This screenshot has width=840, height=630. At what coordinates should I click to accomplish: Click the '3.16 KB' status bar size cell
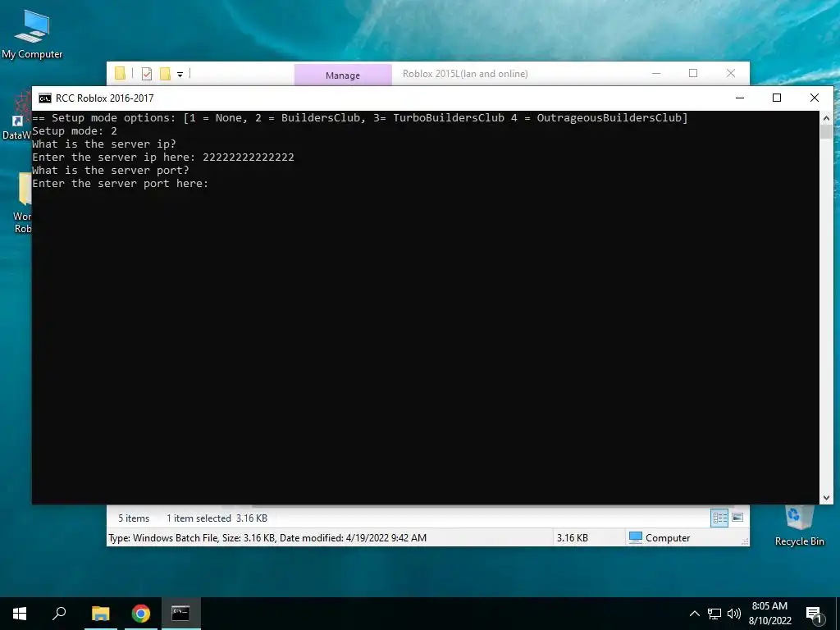click(x=572, y=538)
